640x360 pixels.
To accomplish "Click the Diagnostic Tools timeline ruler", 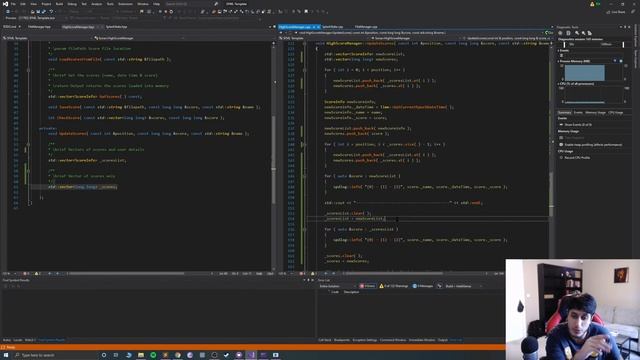I will 594,44.
